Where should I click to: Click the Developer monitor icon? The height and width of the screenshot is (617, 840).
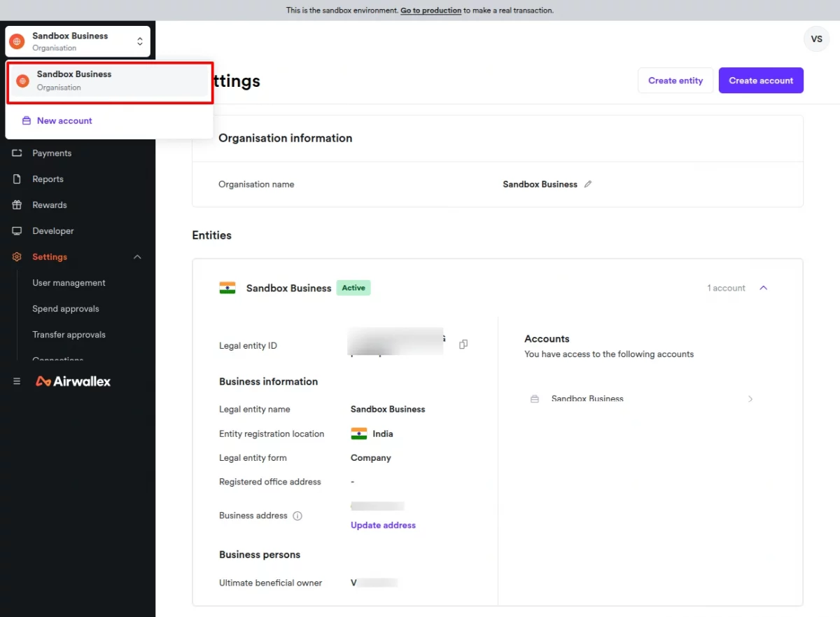click(x=17, y=230)
